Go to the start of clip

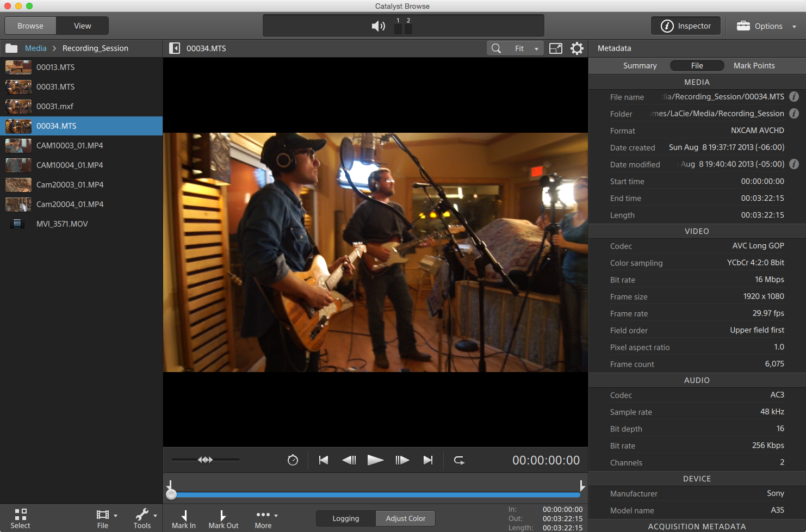tap(324, 460)
